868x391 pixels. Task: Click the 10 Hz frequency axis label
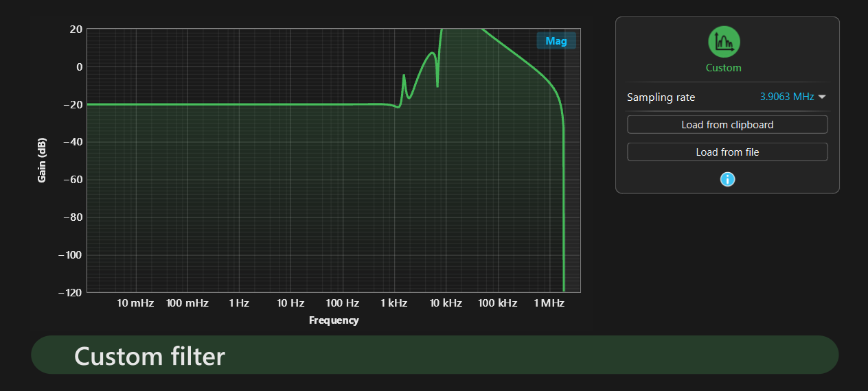(290, 303)
